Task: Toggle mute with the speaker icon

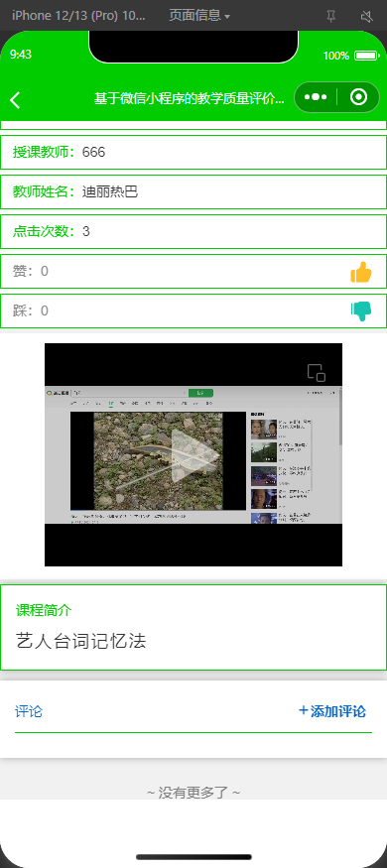Action: (366, 17)
